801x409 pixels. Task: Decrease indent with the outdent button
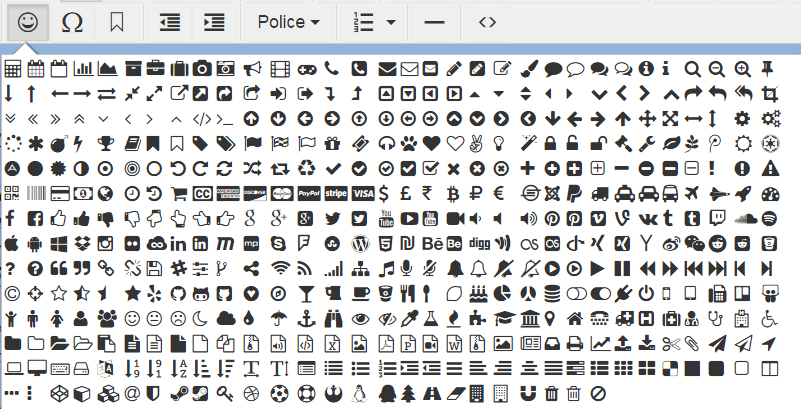tap(170, 22)
